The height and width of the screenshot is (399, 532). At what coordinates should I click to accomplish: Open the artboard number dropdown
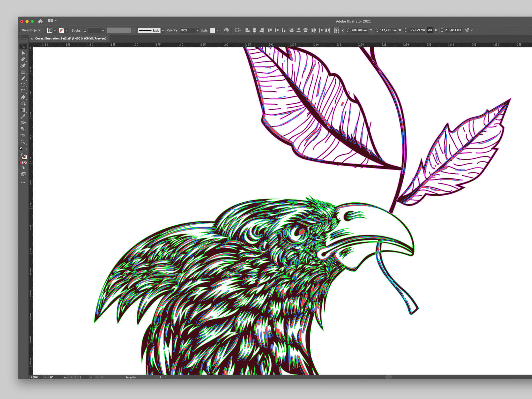tap(91, 377)
